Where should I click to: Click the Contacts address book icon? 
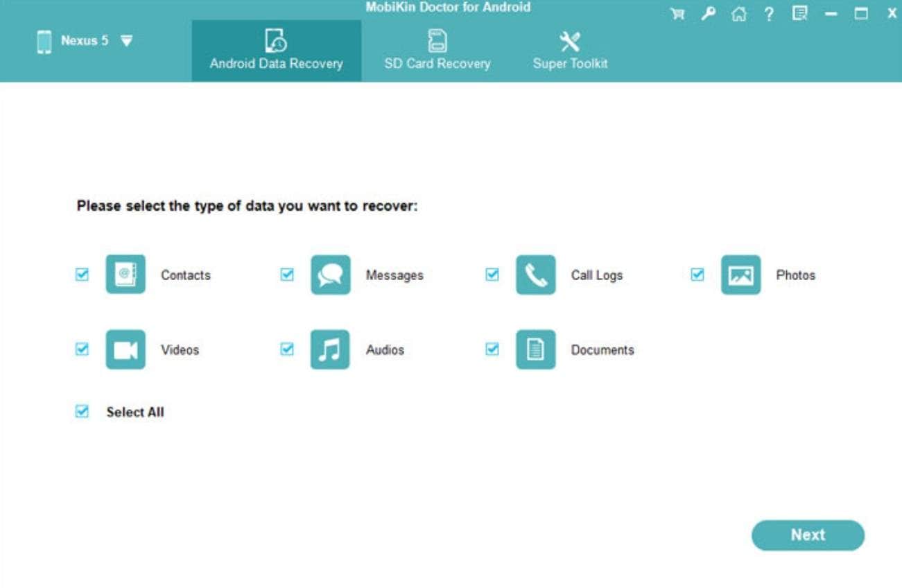tap(125, 275)
